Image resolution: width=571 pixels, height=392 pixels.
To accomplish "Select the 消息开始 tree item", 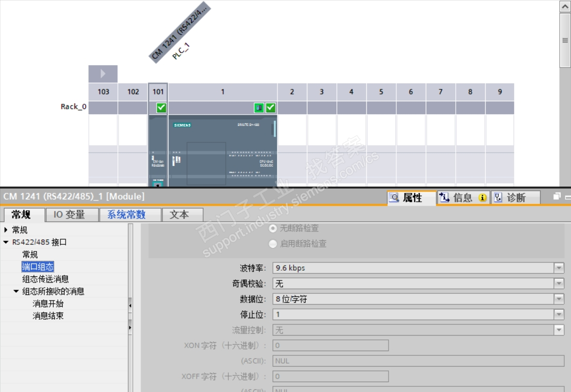I will 48,304.
